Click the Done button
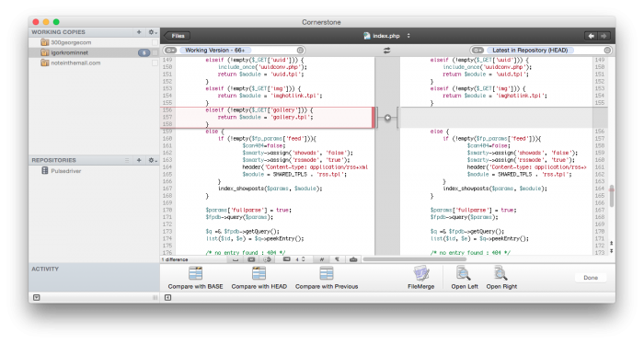Viewport: 644px width, 344px height. click(591, 278)
